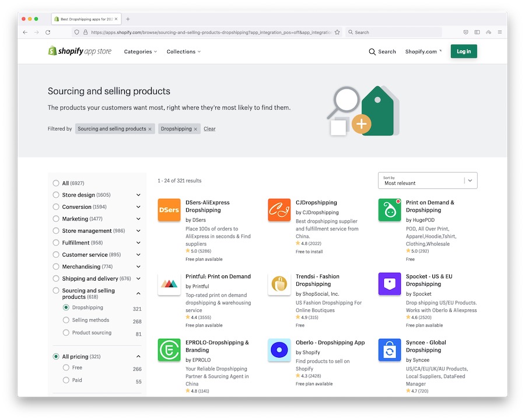The image size is (525, 420).
Task: Open Syncee - Global Dropshipping title
Action: click(426, 346)
